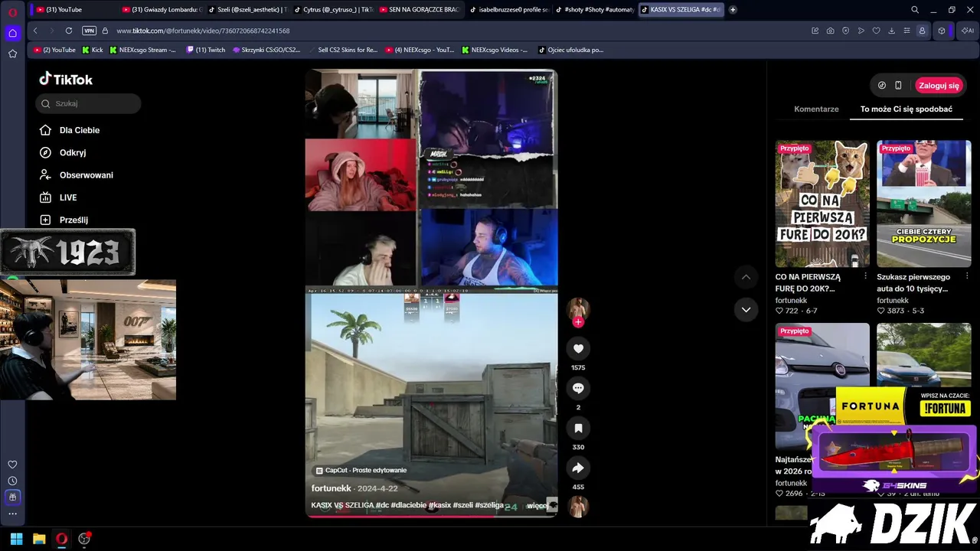Open the Dla Ciebie home feed
Viewport: 980px width, 551px height.
point(80,130)
